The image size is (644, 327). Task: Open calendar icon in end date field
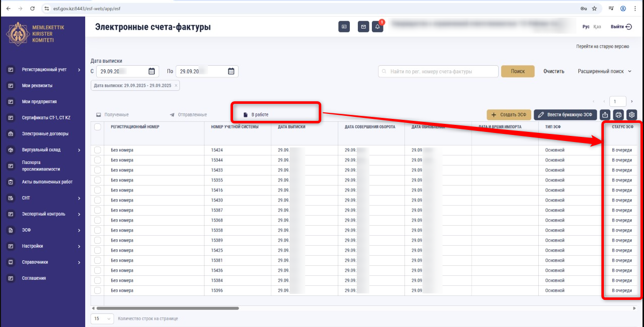coord(231,71)
